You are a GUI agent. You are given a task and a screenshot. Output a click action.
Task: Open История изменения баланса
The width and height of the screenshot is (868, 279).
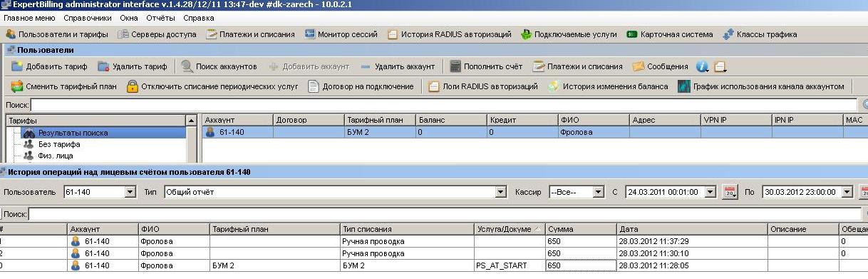point(608,86)
